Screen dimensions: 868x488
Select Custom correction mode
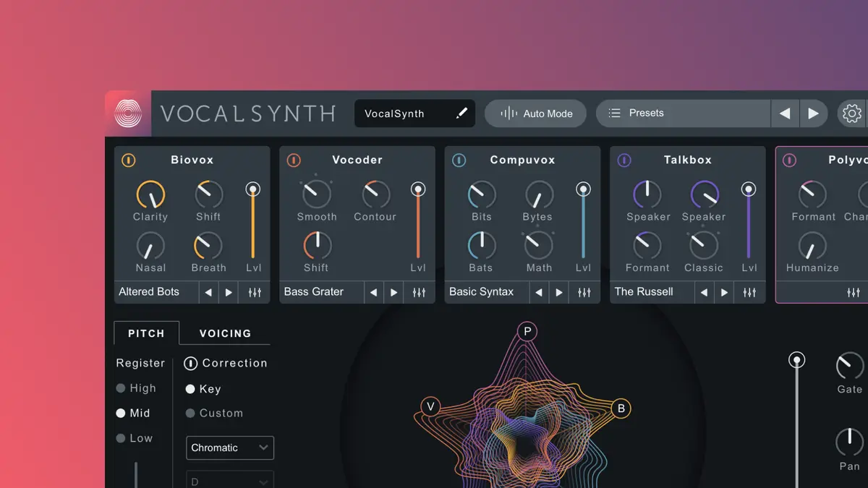tap(214, 414)
